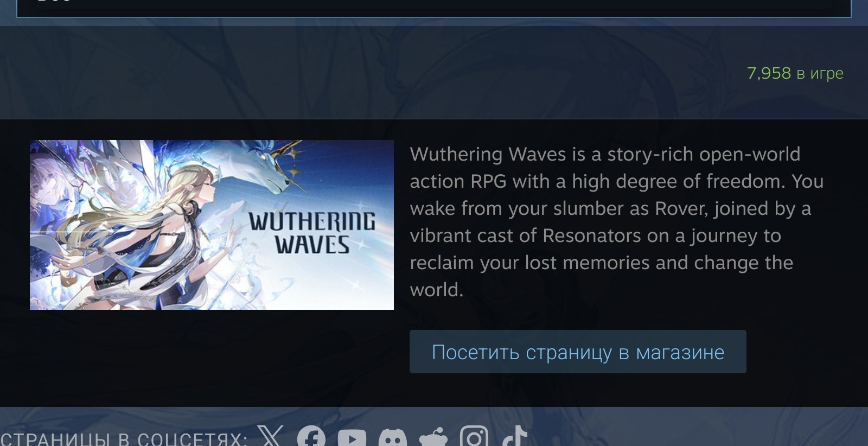Click the 7,958 в игре player count
Image resolution: width=868 pixels, height=446 pixels.
pyautogui.click(x=795, y=73)
